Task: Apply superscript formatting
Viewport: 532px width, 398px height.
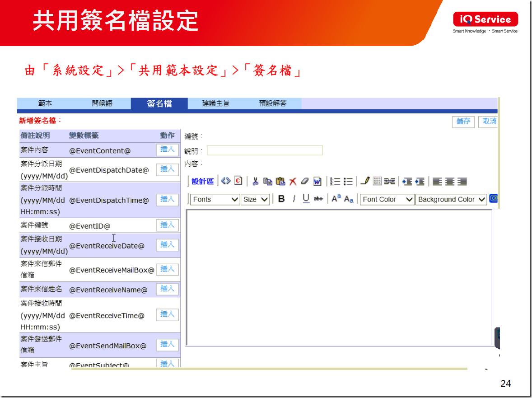Action: point(336,198)
